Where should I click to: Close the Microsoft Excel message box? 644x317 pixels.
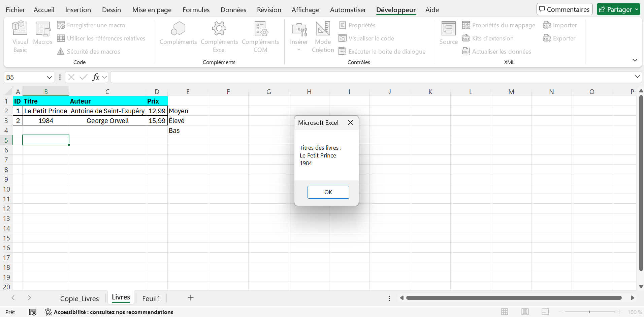point(350,123)
